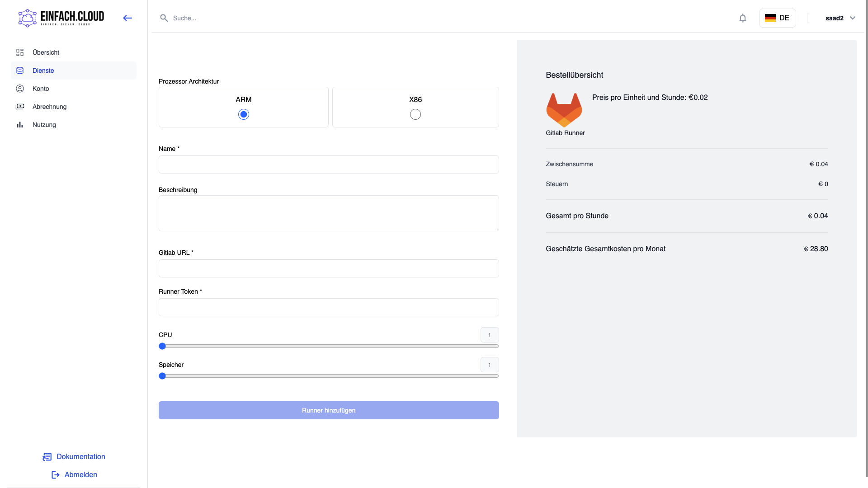Viewport: 868px width, 488px height.
Task: Click the Nutzung bar chart icon
Action: tap(20, 125)
